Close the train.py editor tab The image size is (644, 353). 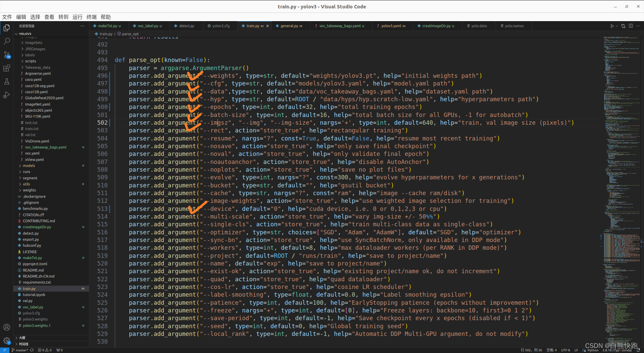(268, 26)
